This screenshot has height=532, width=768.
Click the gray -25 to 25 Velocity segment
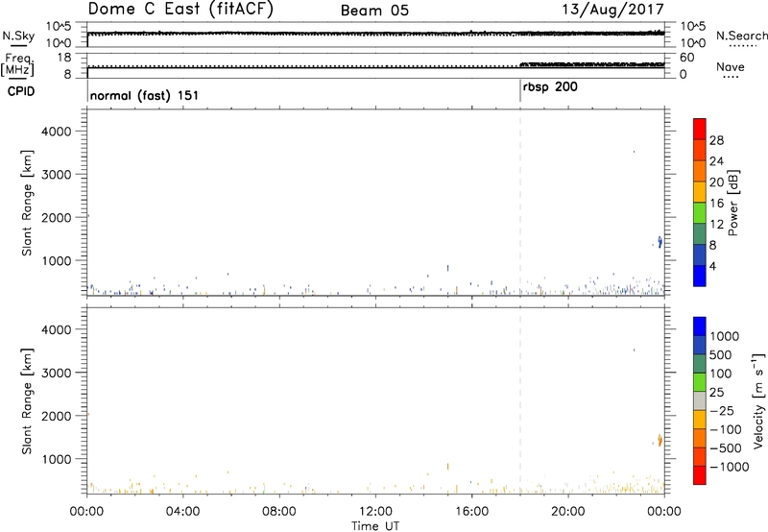[700, 401]
